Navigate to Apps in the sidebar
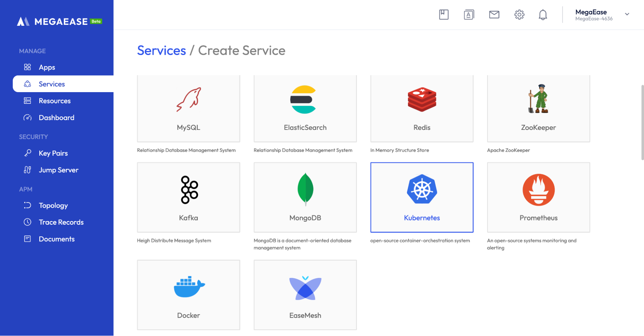This screenshot has width=644, height=336. (47, 67)
